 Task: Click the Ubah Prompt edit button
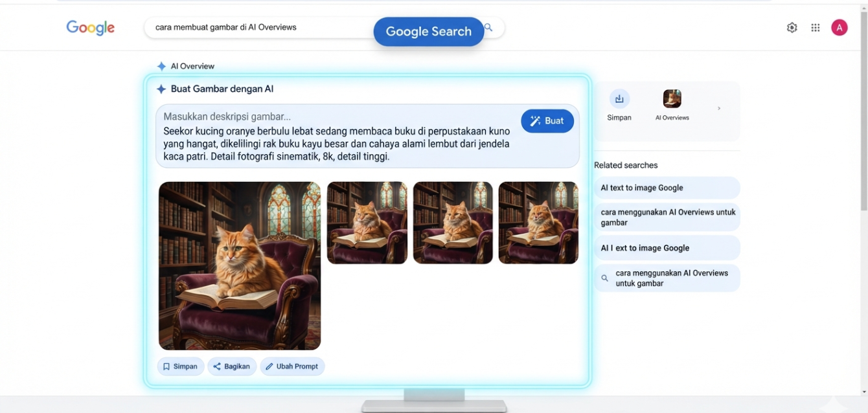292,366
